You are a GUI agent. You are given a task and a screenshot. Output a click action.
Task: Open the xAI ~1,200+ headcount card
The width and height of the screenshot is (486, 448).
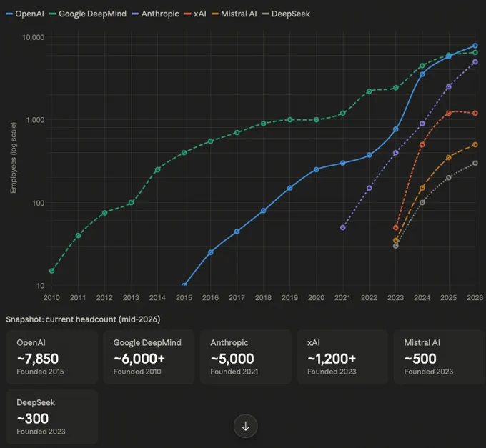coord(342,357)
